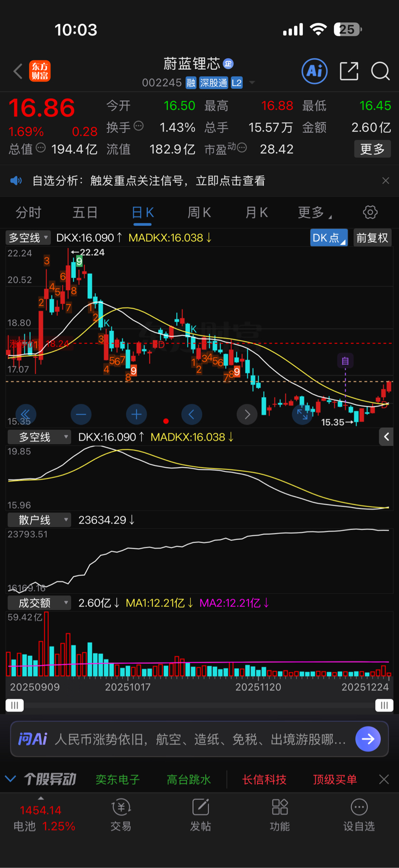This screenshot has width=399, height=868.
Task: Tap the back arrow icon
Action: click(x=18, y=71)
